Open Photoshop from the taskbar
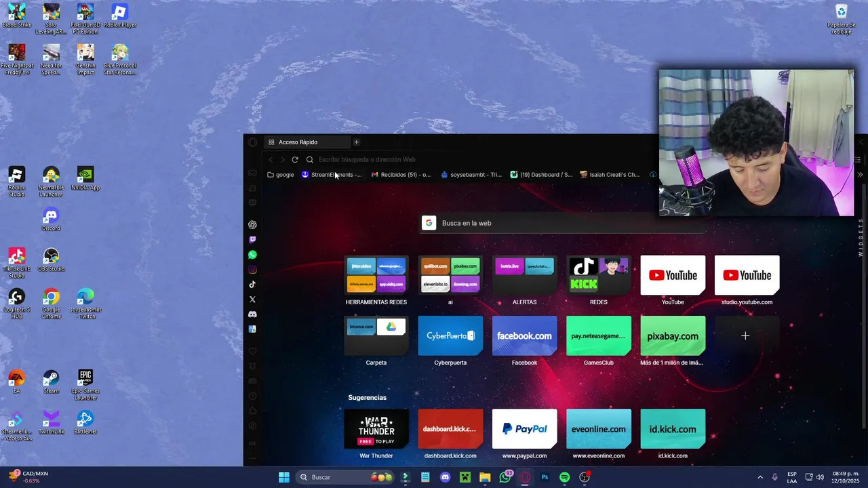 pyautogui.click(x=545, y=477)
